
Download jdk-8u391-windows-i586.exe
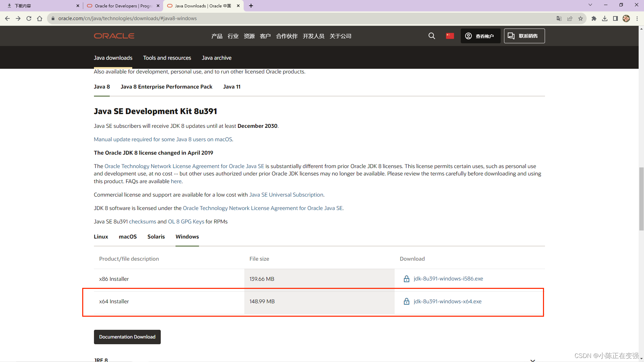448,279
